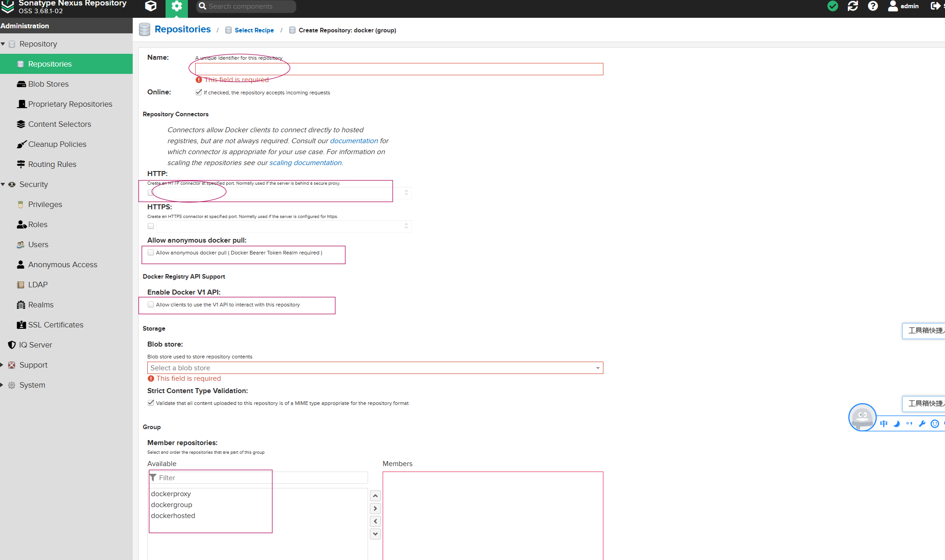Viewport: 945px width, 560px height.
Task: Open SSL Certificates in sidebar
Action: (x=66, y=325)
